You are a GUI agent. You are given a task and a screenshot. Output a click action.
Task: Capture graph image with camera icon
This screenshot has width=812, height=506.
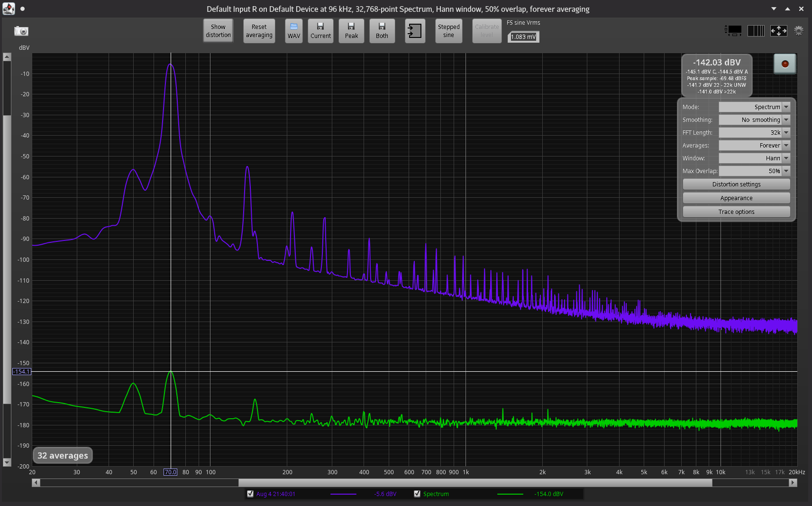[21, 31]
